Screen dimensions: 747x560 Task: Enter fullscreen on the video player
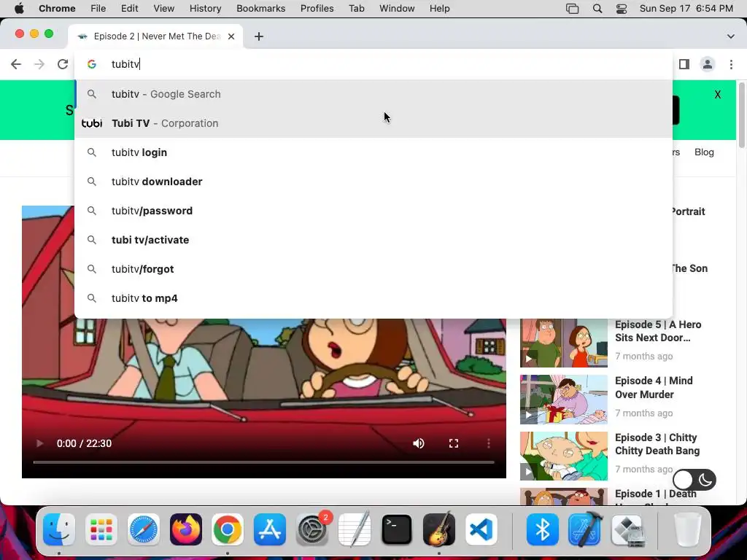pyautogui.click(x=454, y=443)
